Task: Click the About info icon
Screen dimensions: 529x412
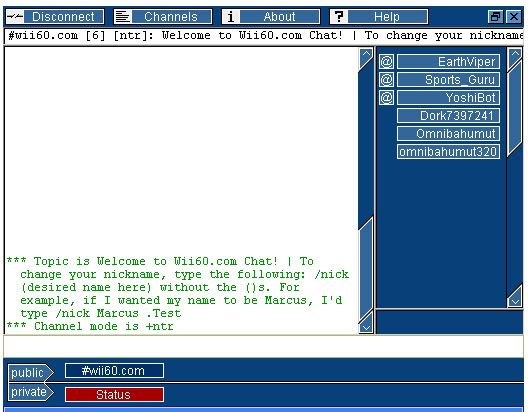Action: [231, 17]
